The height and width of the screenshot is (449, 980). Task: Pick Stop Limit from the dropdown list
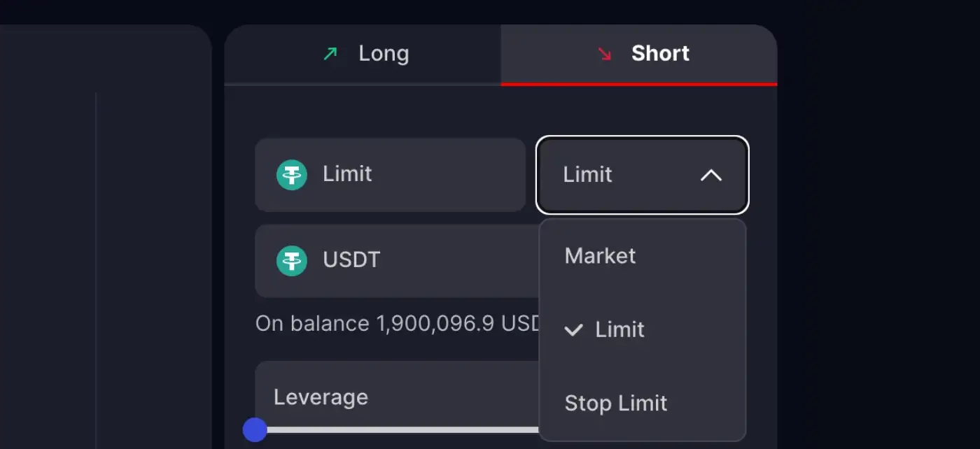click(615, 404)
